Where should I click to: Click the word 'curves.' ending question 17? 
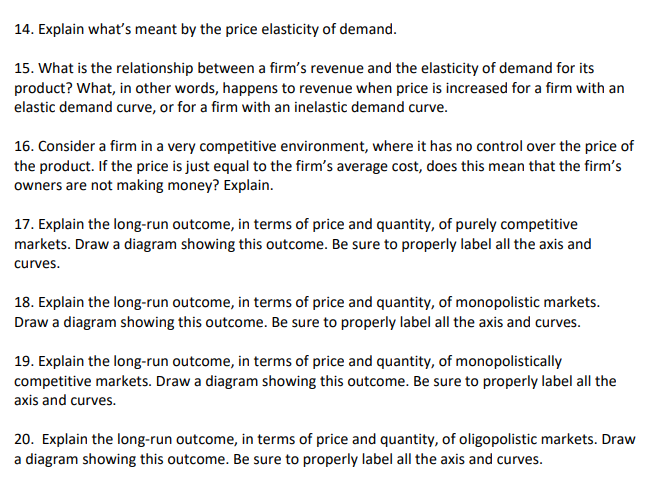[x=37, y=264]
